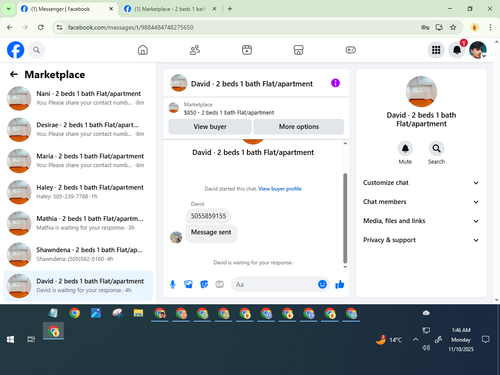Open the notifications bell in header

click(x=457, y=50)
